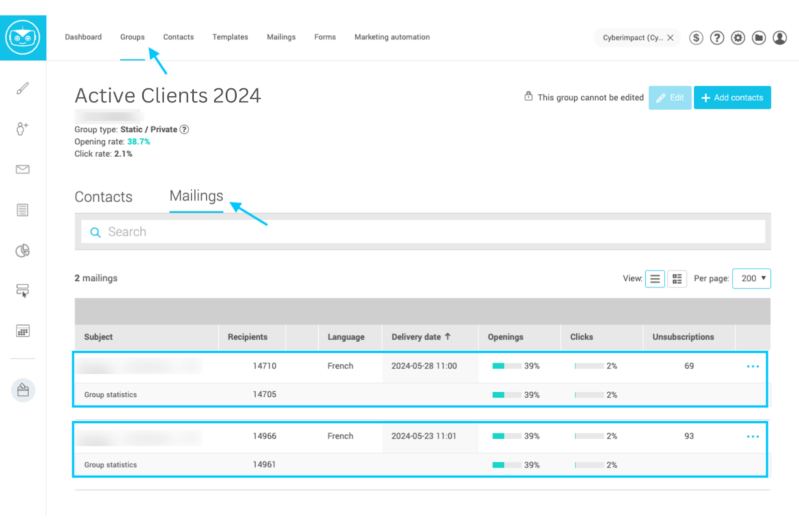Click the group type help icon
The image size is (799, 532).
coord(184,129)
